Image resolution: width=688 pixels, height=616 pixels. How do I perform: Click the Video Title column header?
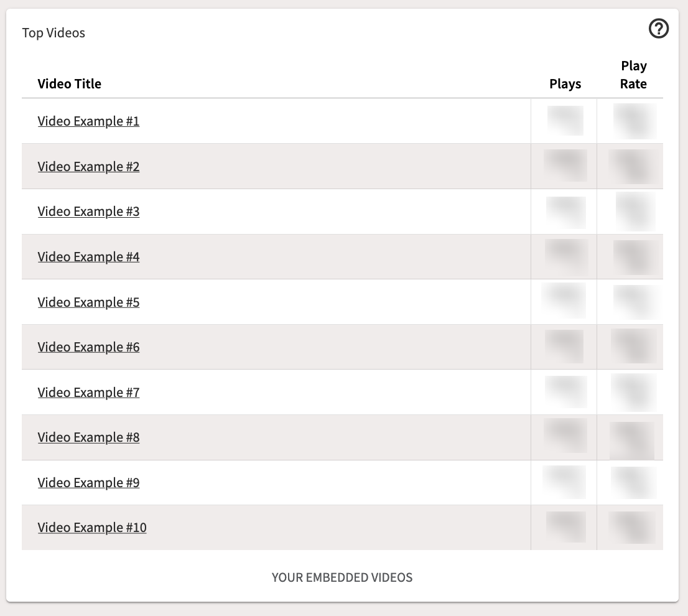[x=69, y=84]
